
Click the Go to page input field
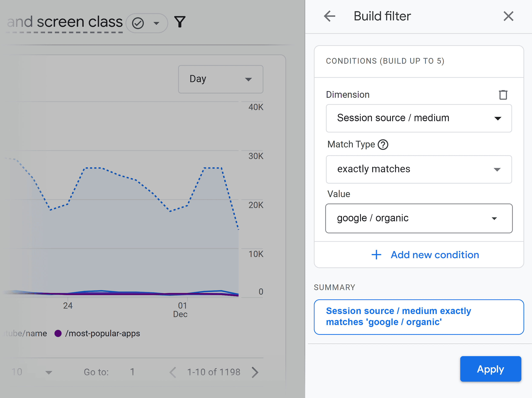pyautogui.click(x=133, y=372)
